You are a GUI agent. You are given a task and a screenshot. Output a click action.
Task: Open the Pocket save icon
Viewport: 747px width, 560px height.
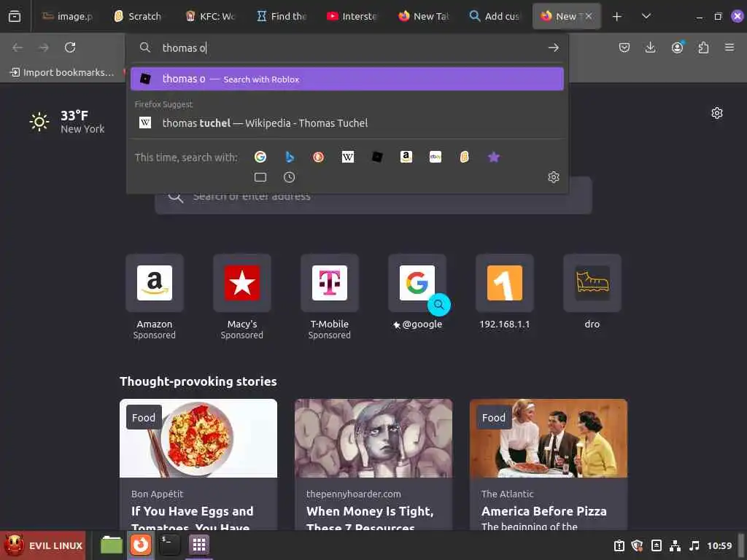pyautogui.click(x=624, y=47)
